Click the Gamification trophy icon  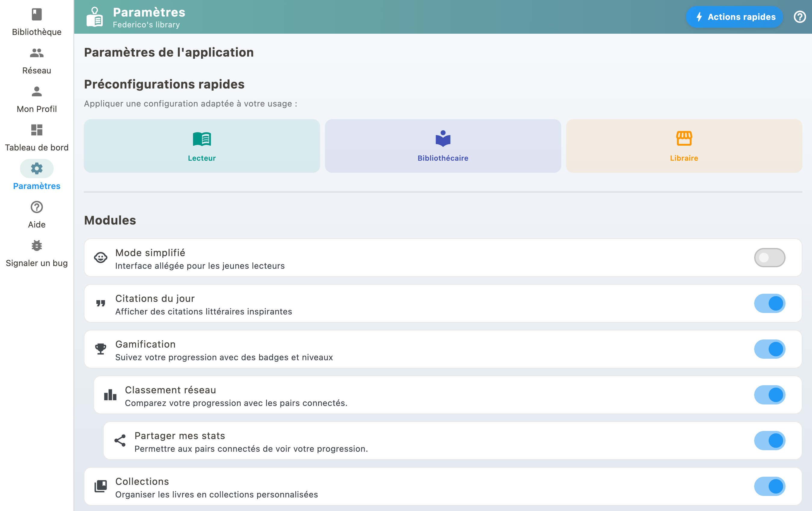coord(100,349)
